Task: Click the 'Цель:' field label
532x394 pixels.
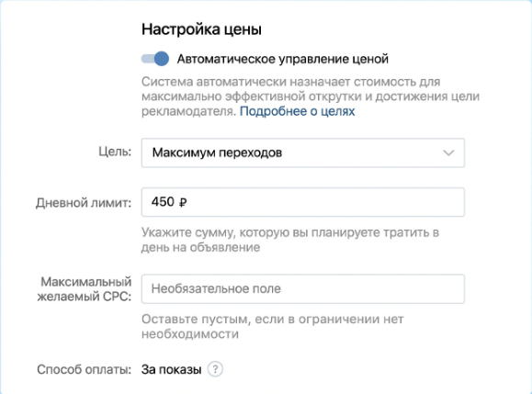Action: pos(115,152)
